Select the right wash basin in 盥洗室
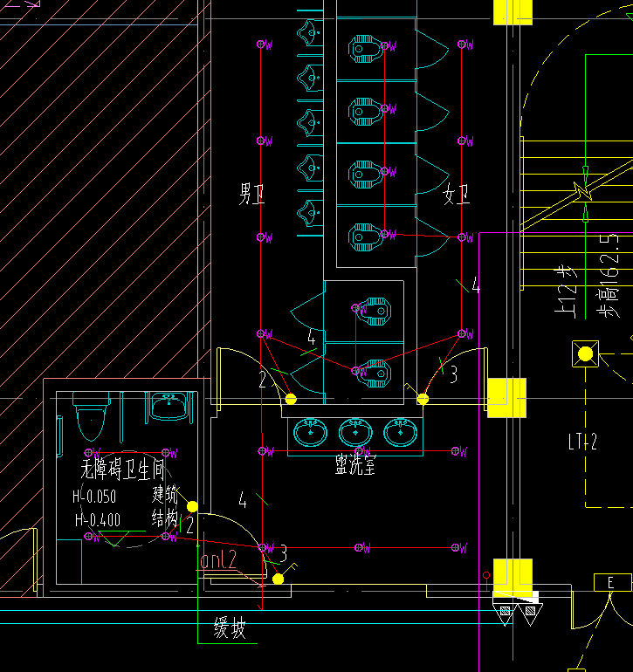Screen dimensions: 633x672 click(400, 432)
